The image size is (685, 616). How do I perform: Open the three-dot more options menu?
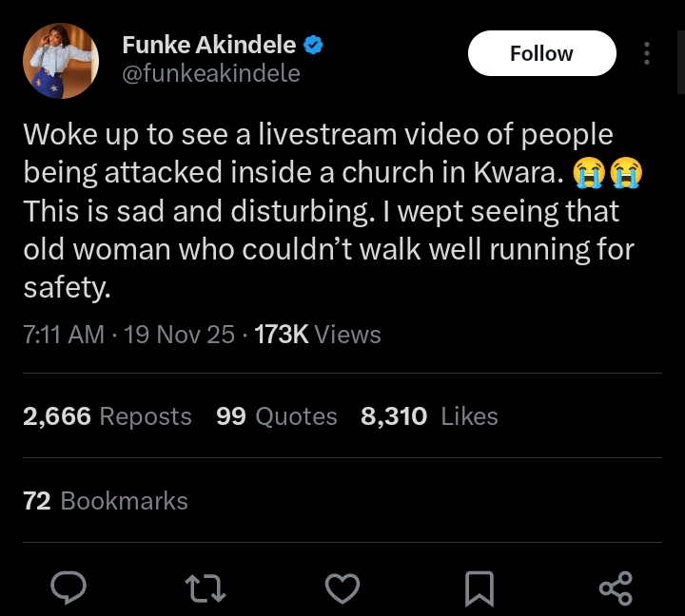(x=647, y=53)
